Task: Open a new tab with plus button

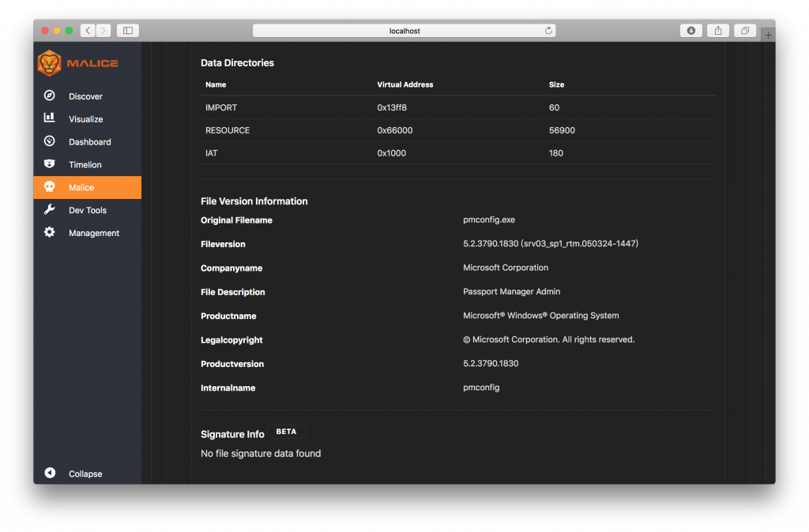Action: click(x=768, y=35)
